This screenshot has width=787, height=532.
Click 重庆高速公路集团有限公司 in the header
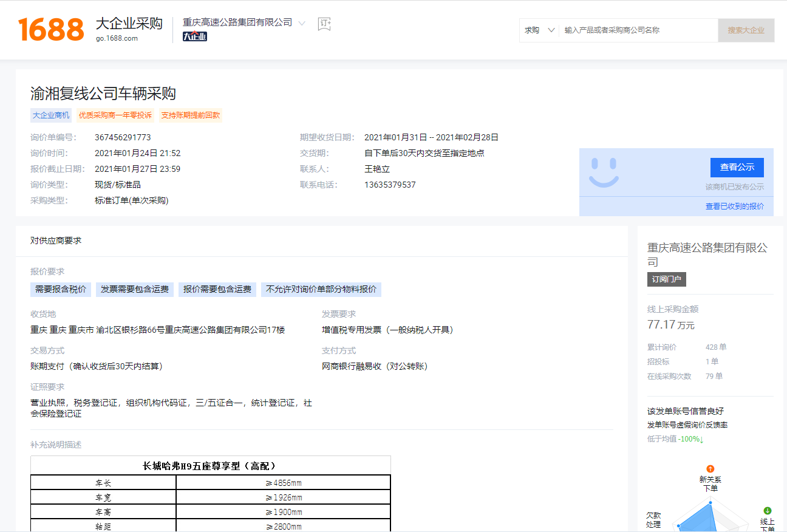click(237, 22)
